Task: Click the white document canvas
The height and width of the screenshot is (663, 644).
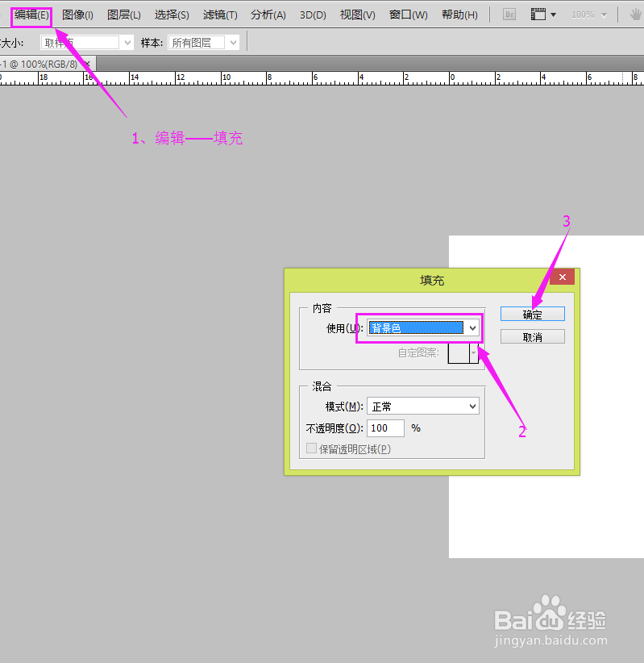Action: point(546,516)
